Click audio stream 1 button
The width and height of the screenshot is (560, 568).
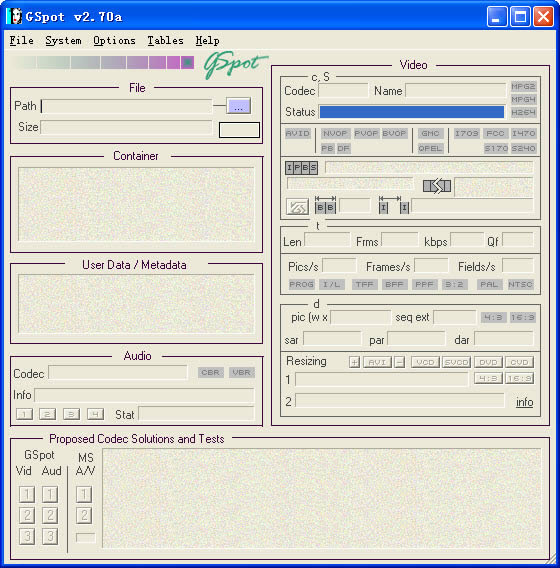click(24, 414)
